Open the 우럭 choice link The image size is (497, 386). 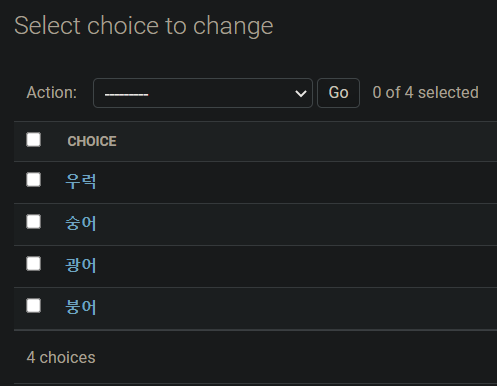[81, 181]
